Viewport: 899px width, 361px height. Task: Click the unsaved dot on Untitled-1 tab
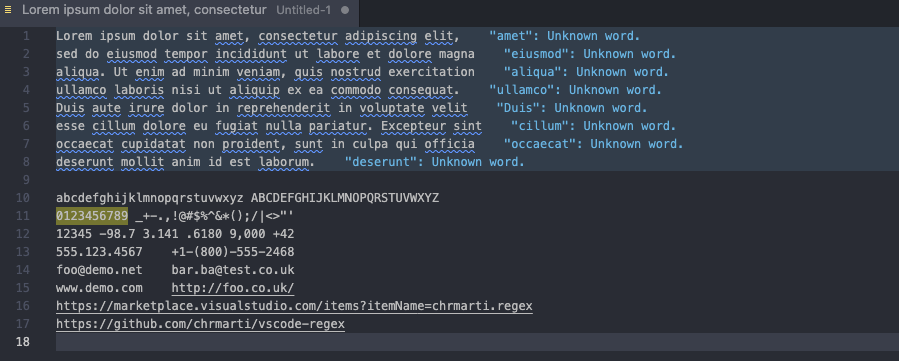click(x=345, y=10)
